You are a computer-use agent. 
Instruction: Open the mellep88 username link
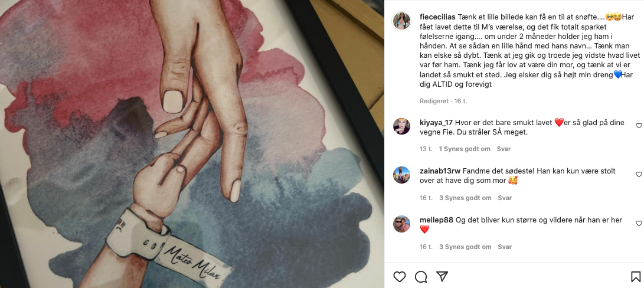pos(437,220)
